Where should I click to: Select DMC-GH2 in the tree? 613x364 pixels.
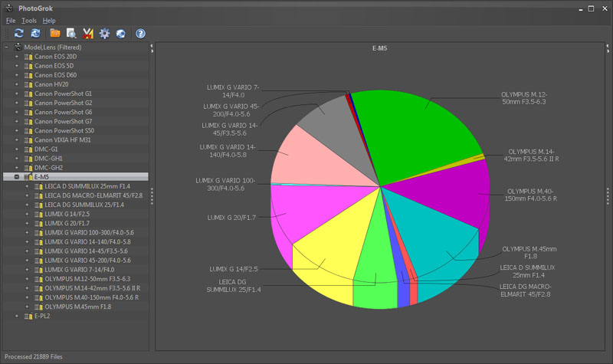48,168
